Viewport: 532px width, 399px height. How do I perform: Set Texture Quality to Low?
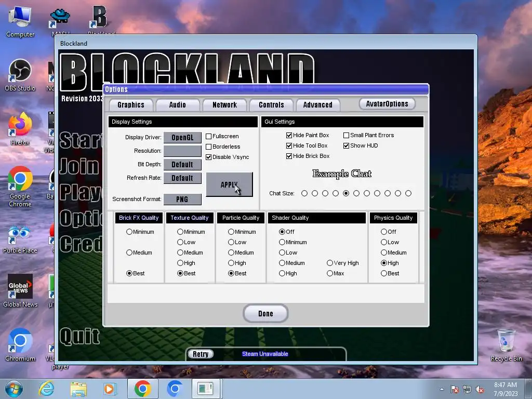pos(180,242)
